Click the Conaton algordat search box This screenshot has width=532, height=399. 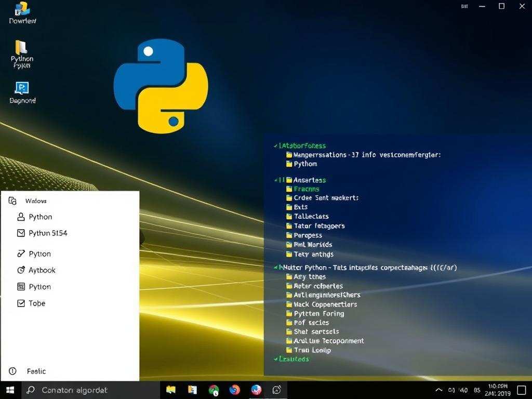click(x=90, y=390)
